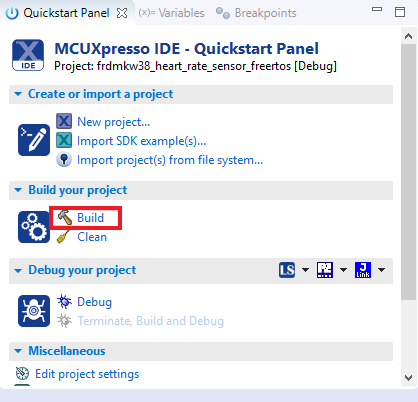The height and width of the screenshot is (402, 418).
Task: Click the scrollbar down arrow
Action: coord(408,378)
